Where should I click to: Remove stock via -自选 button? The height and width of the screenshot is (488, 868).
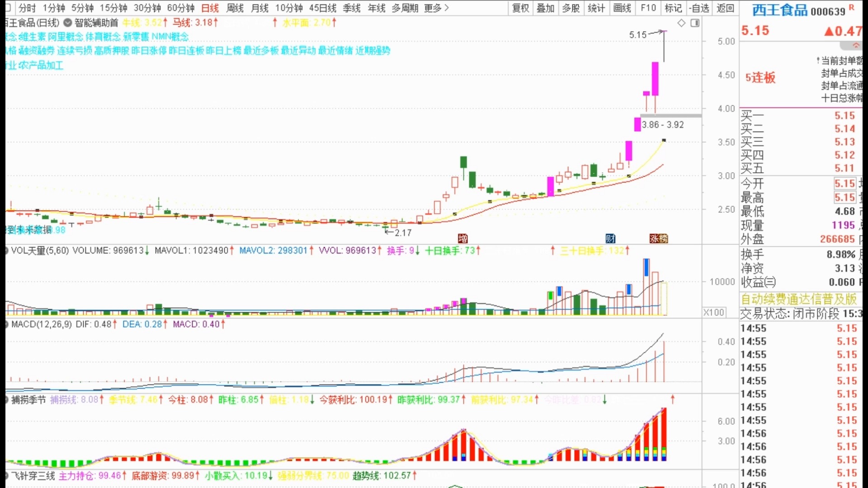[x=699, y=8]
